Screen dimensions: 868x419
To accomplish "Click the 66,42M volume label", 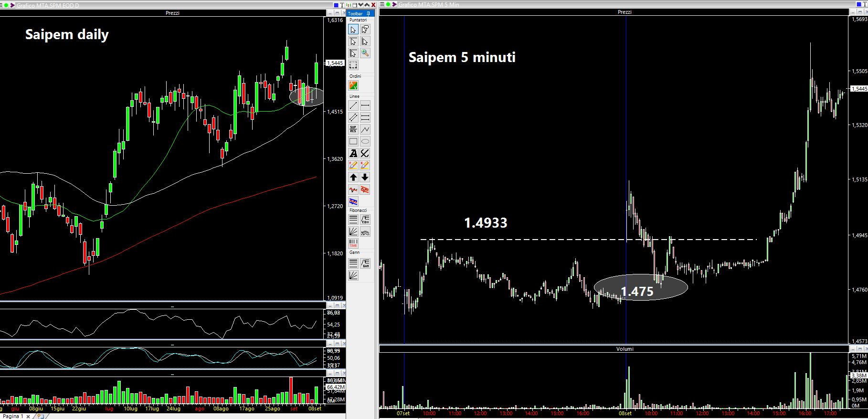I will coord(336,387).
